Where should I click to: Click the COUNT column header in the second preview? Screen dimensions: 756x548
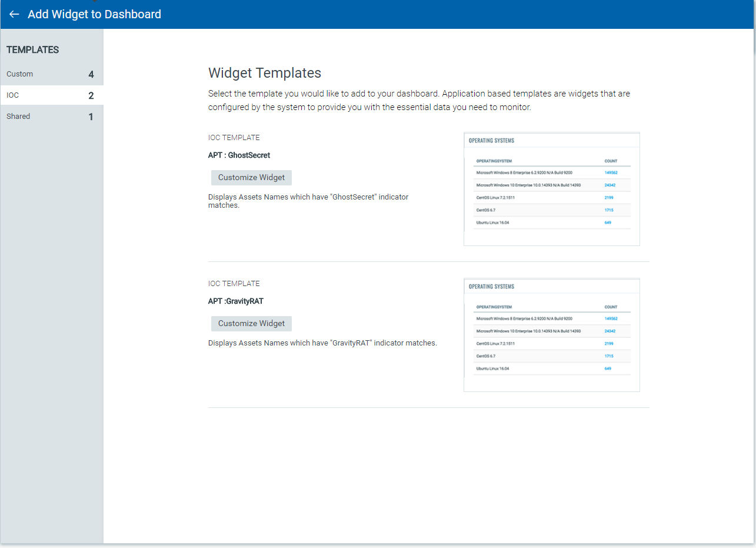pyautogui.click(x=611, y=307)
